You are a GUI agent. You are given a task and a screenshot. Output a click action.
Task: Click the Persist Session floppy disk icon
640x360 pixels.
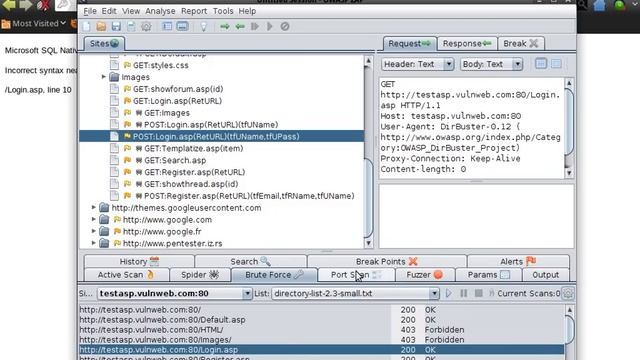point(116,27)
